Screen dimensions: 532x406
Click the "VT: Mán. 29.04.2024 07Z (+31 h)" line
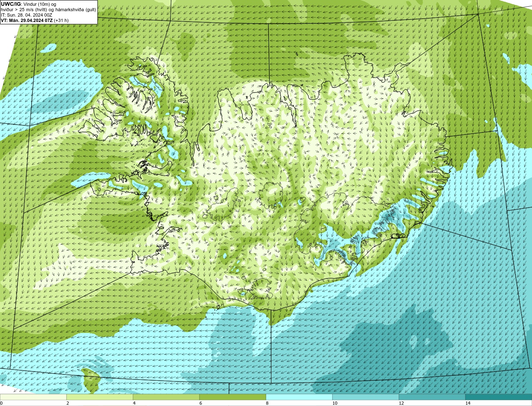click(35, 20)
